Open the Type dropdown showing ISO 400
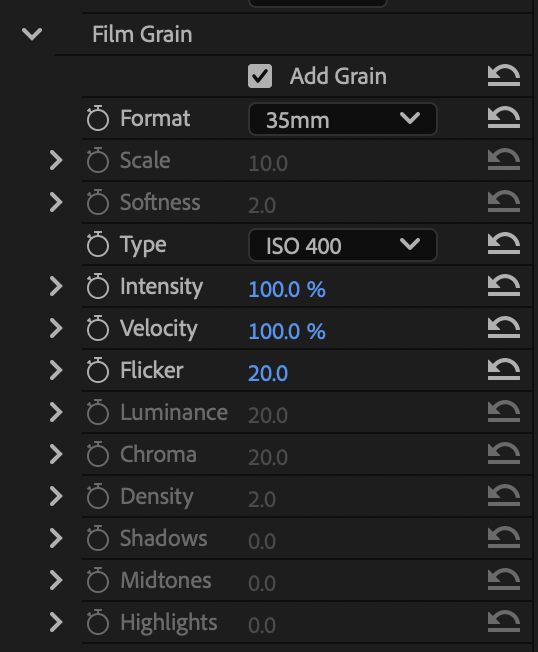 [x=343, y=245]
